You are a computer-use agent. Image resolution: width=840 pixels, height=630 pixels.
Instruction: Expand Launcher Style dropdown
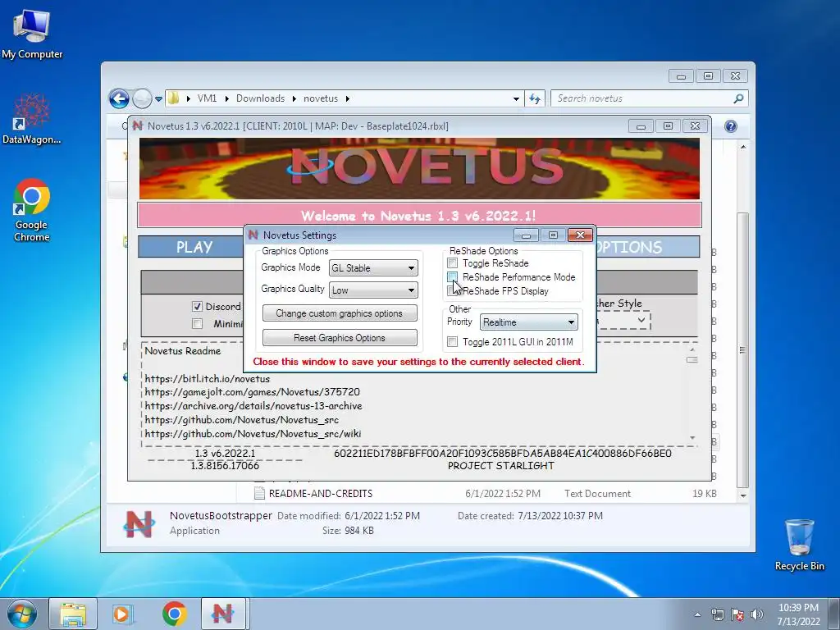click(641, 321)
